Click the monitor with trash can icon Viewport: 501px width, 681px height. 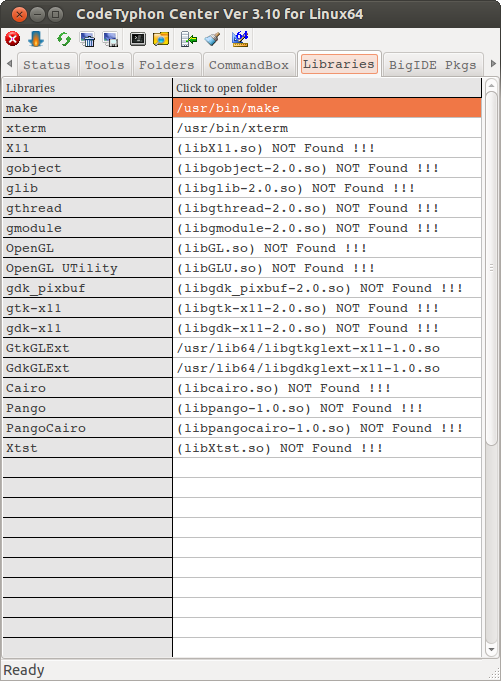87,39
